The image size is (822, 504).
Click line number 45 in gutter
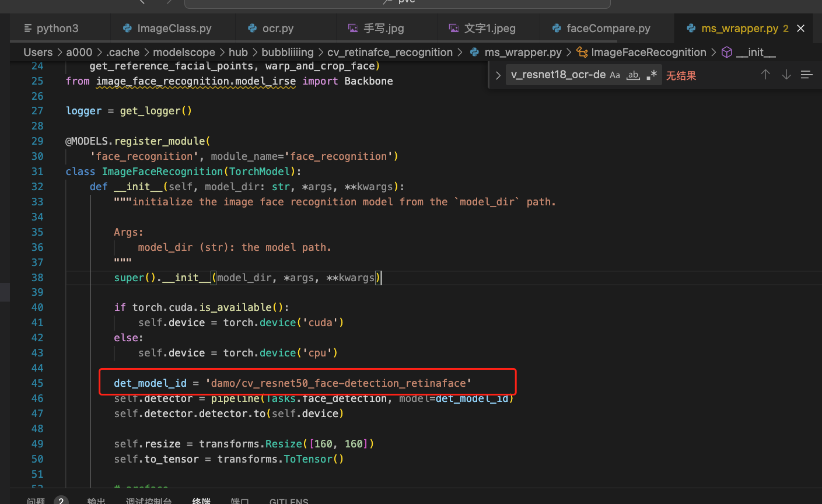click(37, 383)
